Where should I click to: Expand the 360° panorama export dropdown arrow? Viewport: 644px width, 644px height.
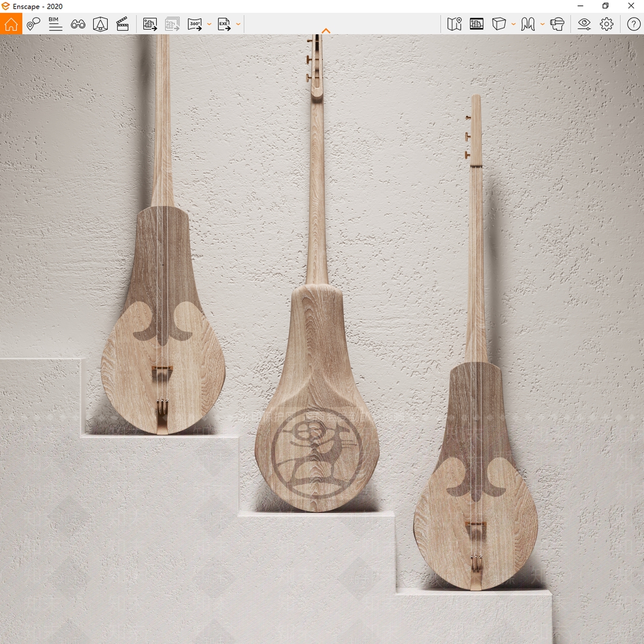pyautogui.click(x=209, y=24)
